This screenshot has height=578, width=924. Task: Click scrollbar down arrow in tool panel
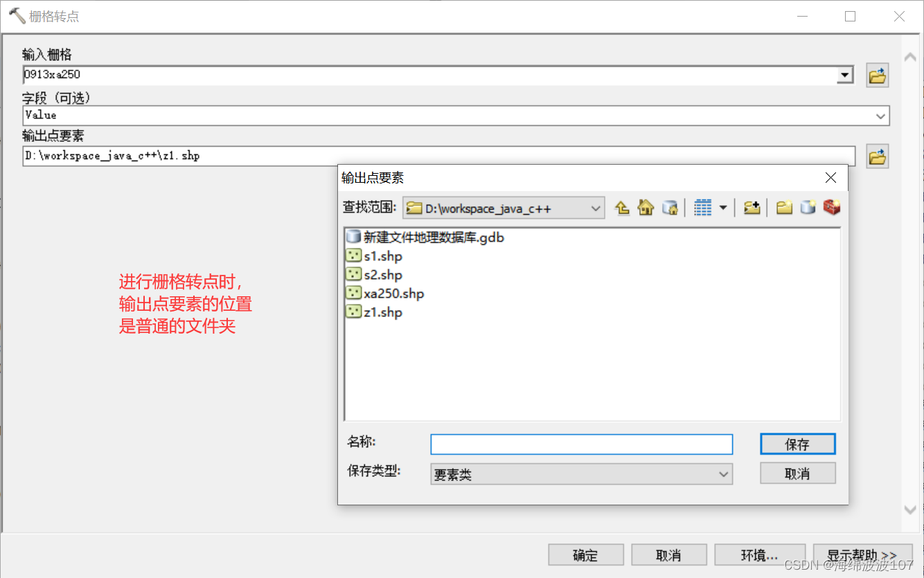click(x=910, y=509)
